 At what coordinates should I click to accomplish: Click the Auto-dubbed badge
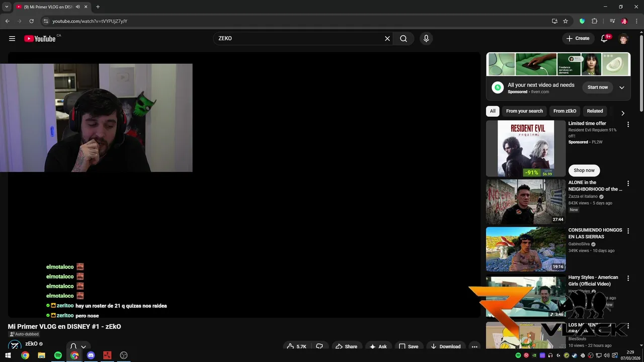click(24, 334)
